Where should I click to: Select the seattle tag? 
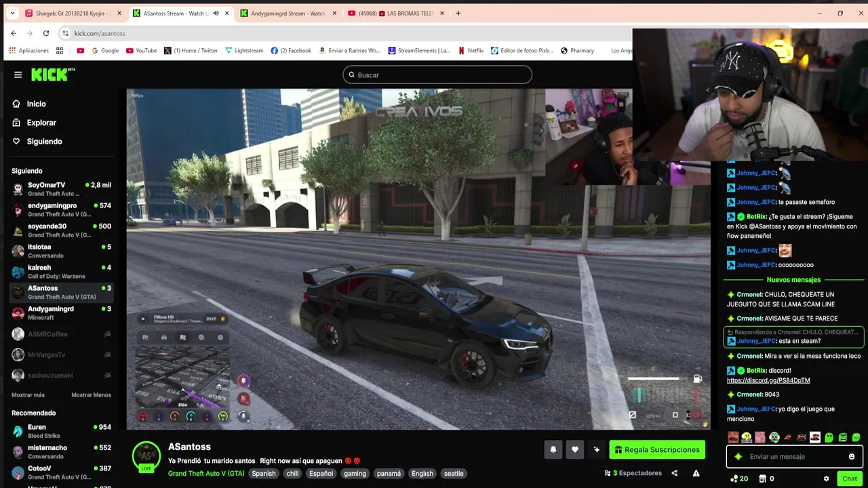click(454, 474)
